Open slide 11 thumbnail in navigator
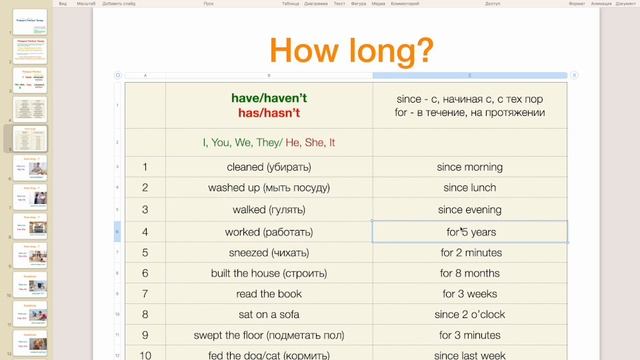The width and height of the screenshot is (640, 360). (30, 314)
